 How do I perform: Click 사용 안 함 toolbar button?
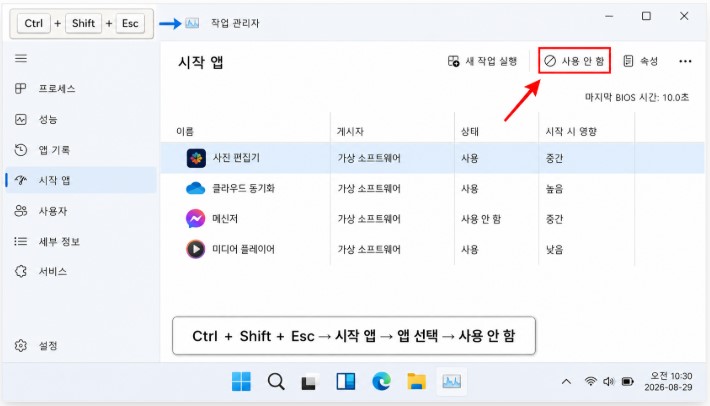point(574,61)
